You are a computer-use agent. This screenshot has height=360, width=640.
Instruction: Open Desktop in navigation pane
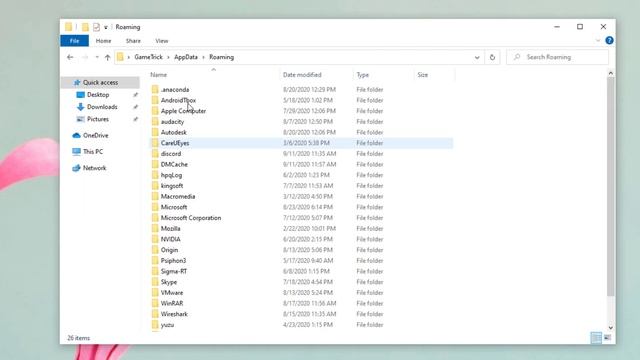pos(98,95)
